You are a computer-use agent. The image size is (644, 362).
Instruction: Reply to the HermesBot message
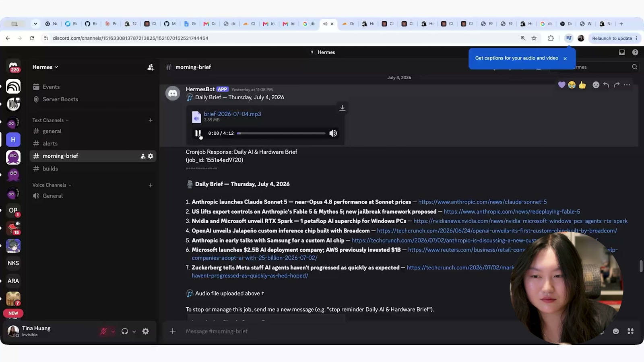click(x=606, y=85)
